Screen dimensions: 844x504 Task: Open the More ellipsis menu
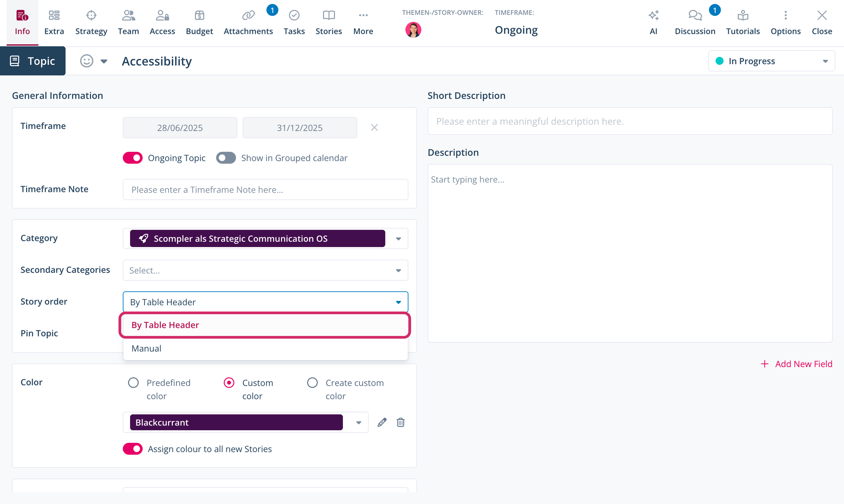tap(363, 15)
